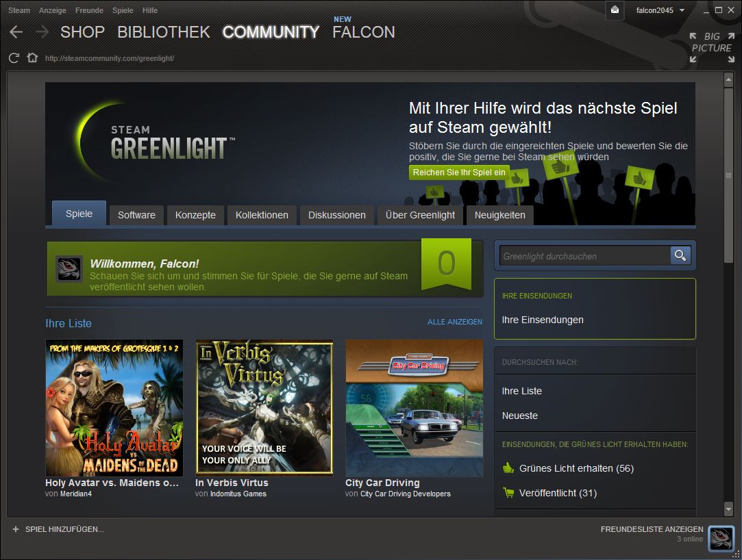Viewport: 742px width, 560px height.
Task: Open Ihre Einsendungen link
Action: (x=543, y=320)
